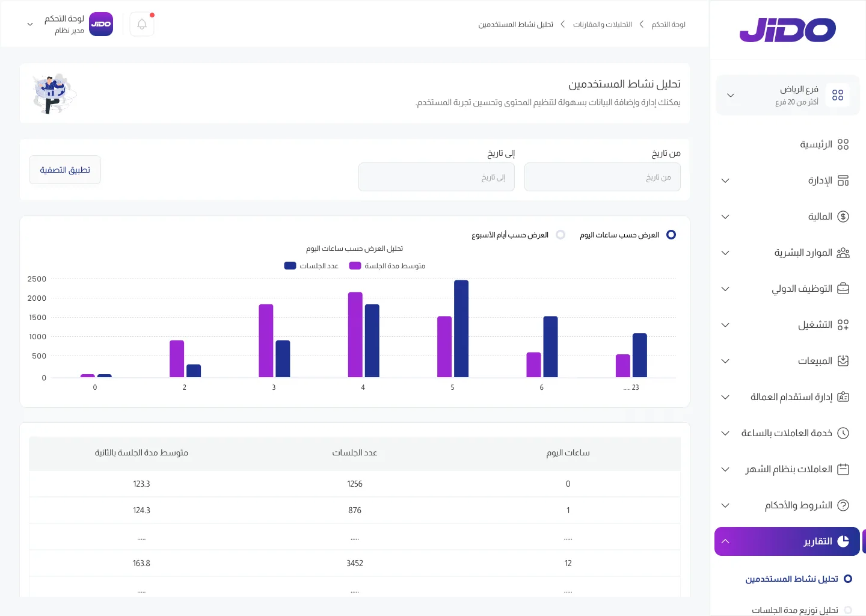Image resolution: width=866 pixels, height=616 pixels.
Task: Click the العاملات بنظام الشهر calendar icon
Action: [843, 469]
